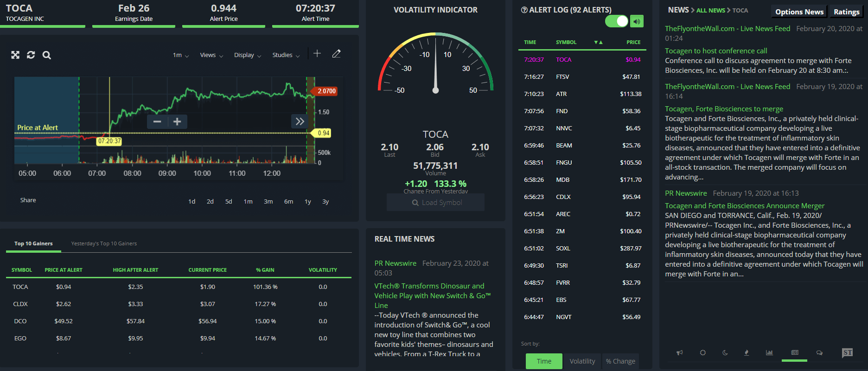Screen dimensions: 868x371
Task: Open the Ratings tab
Action: (846, 12)
